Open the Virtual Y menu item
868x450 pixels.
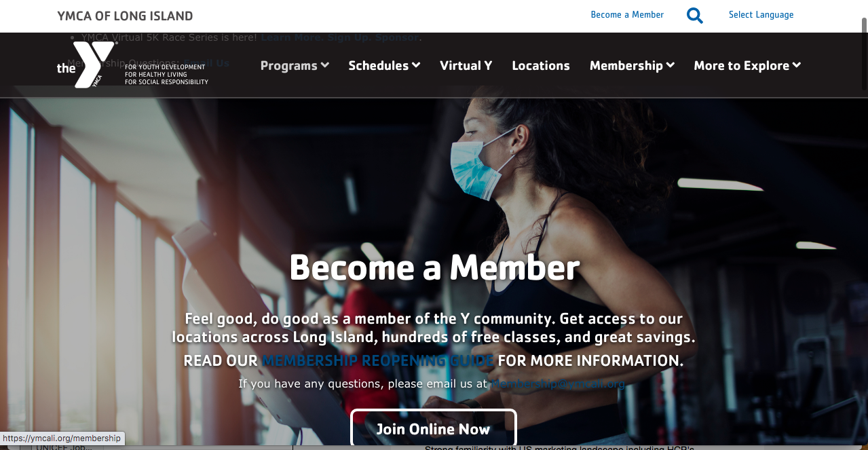coord(466,66)
